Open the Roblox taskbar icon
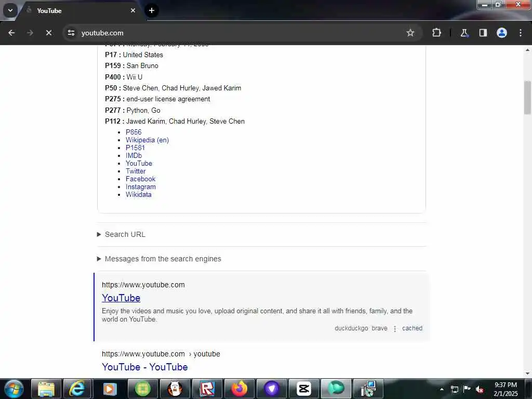 207,389
